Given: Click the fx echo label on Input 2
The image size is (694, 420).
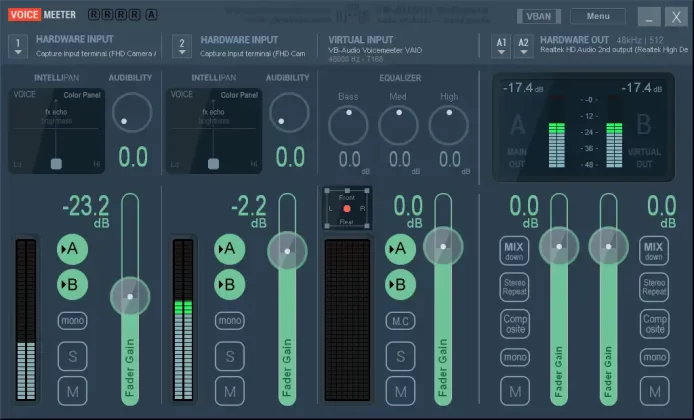Looking at the screenshot, I should point(213,112).
